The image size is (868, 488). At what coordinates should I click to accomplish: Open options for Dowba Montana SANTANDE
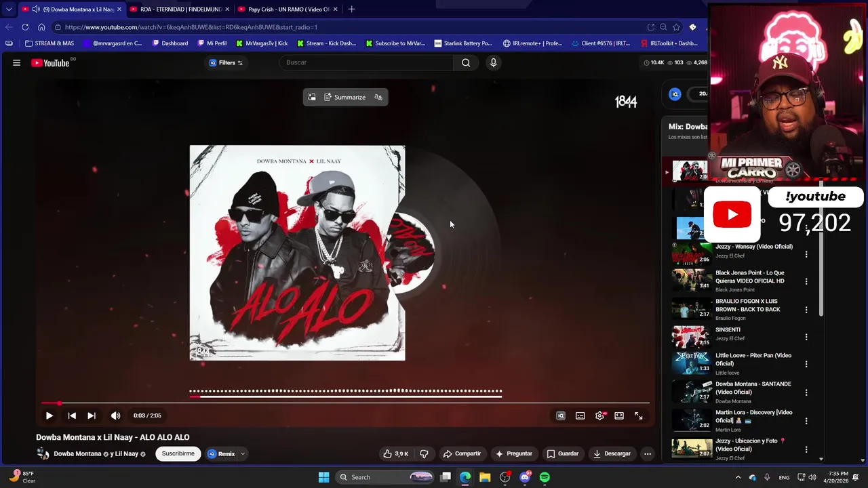[806, 392]
